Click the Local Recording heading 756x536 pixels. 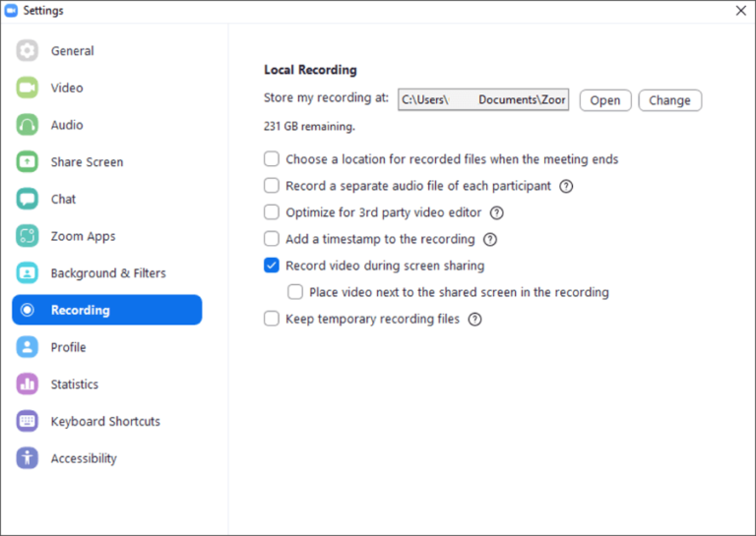310,70
